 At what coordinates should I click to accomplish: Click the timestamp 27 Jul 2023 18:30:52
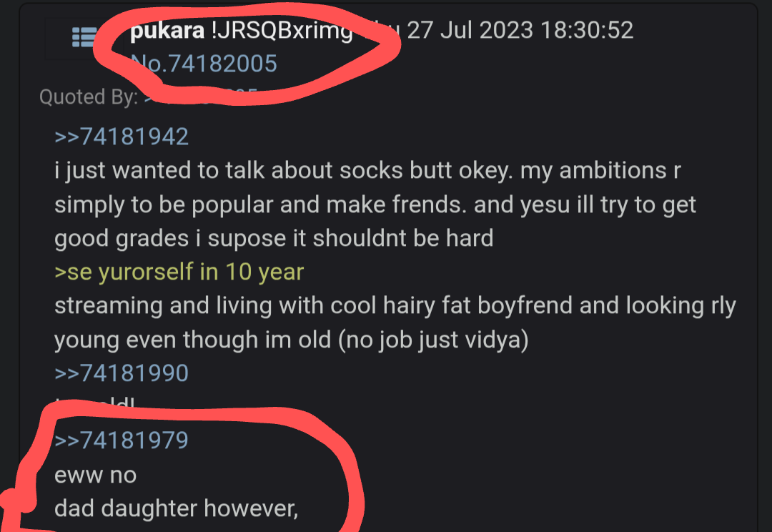tap(520, 30)
